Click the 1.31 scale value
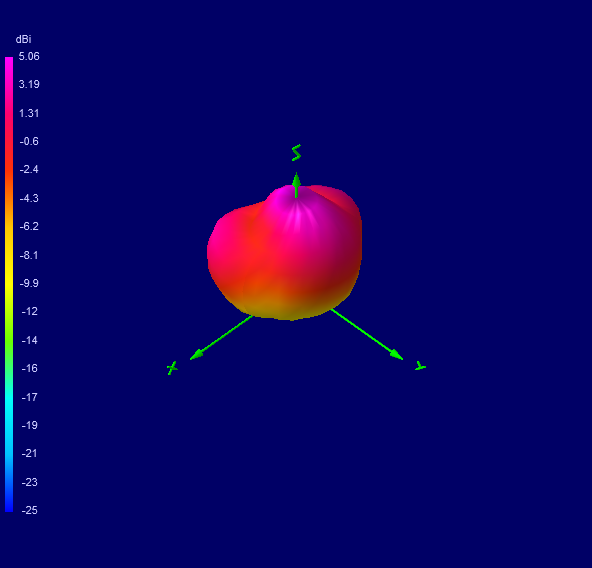 [x=29, y=113]
